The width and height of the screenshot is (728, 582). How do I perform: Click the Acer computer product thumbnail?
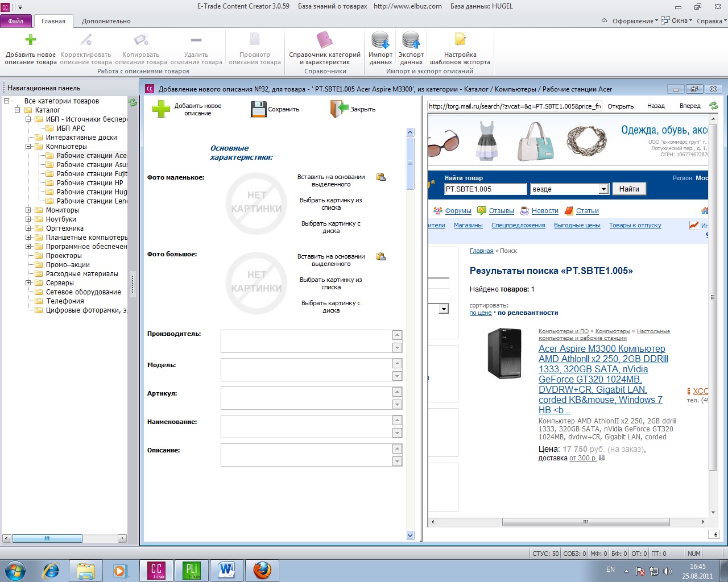point(504,354)
